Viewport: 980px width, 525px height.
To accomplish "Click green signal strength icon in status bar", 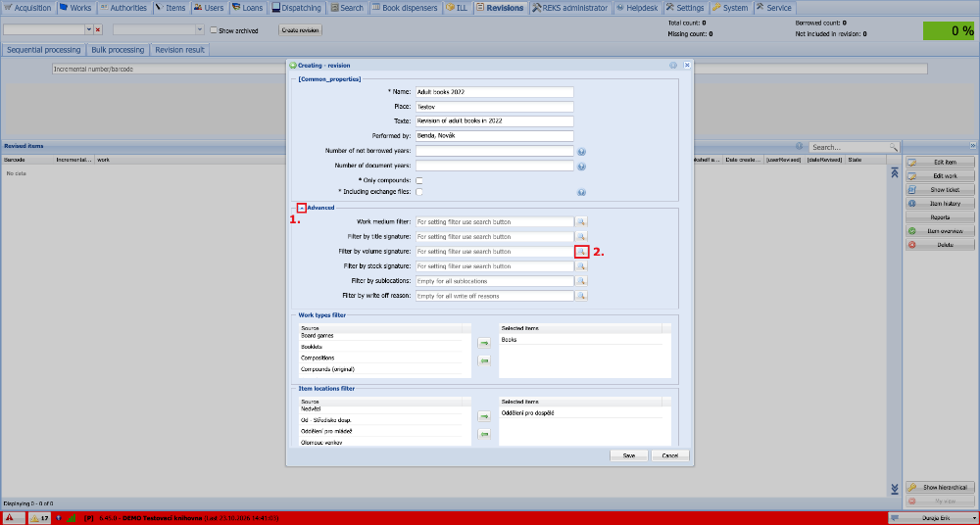I will 72,518.
